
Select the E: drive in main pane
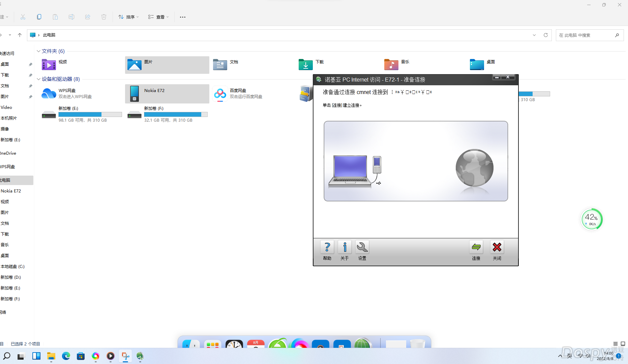coord(81,115)
